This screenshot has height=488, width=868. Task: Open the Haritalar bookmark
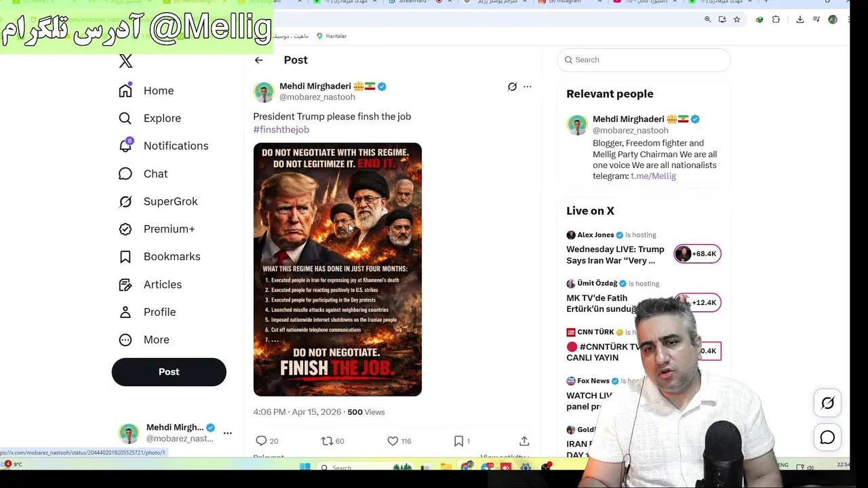pyautogui.click(x=331, y=36)
